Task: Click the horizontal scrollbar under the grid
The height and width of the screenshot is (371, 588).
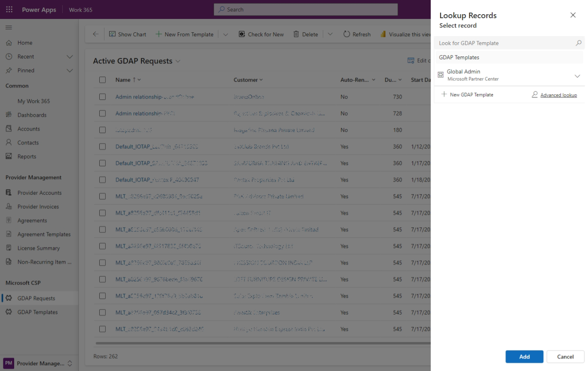Action: pyautogui.click(x=263, y=343)
